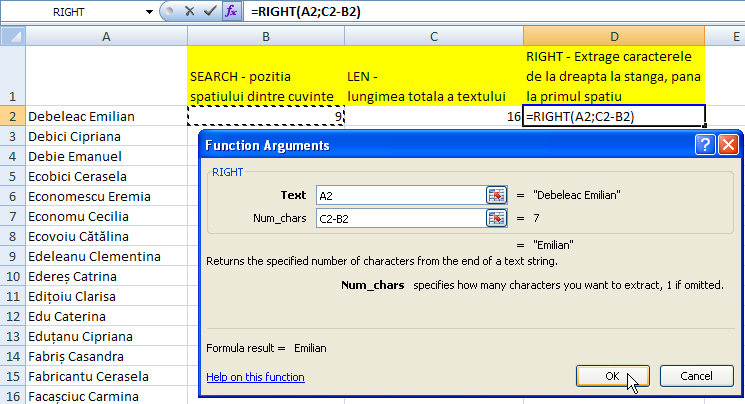Click cell B2 containing value 9

coord(266,116)
